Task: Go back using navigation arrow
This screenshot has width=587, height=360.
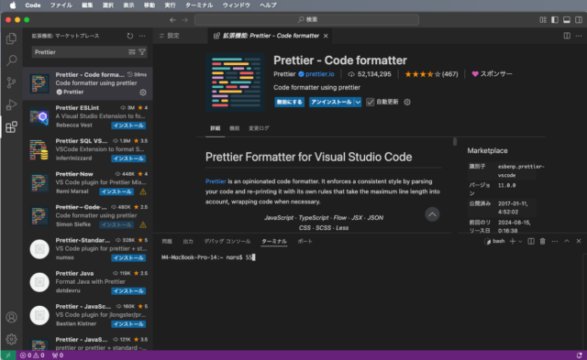Action: 173,20
